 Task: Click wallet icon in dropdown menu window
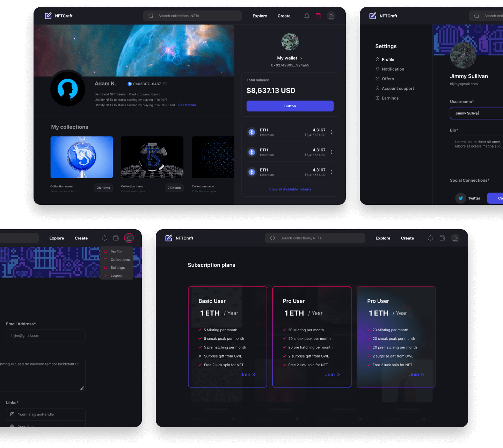tap(116, 238)
